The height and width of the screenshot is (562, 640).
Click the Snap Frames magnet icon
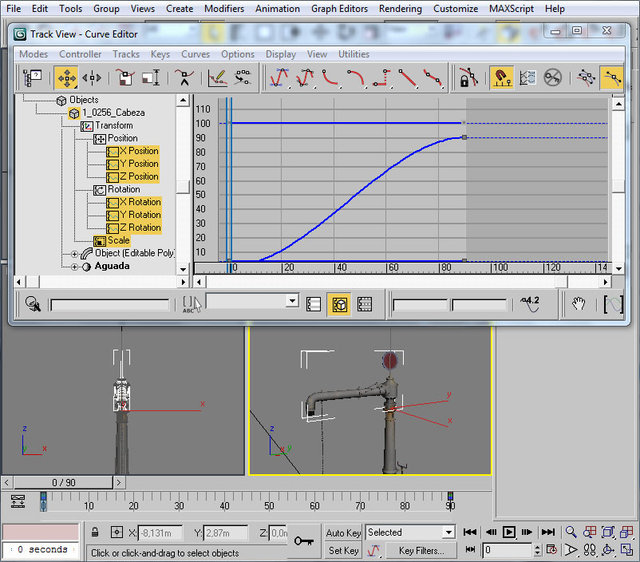tap(501, 77)
